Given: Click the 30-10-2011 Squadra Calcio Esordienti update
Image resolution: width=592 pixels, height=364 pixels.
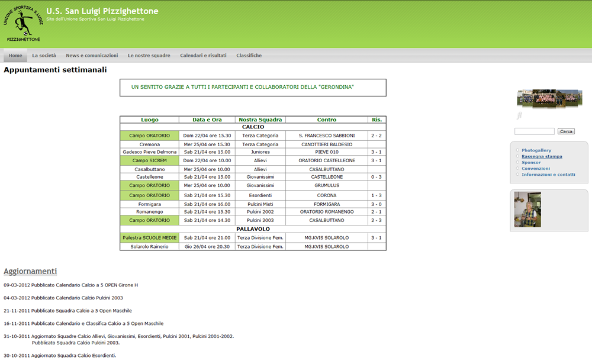Looking at the screenshot, I should pos(60,355).
